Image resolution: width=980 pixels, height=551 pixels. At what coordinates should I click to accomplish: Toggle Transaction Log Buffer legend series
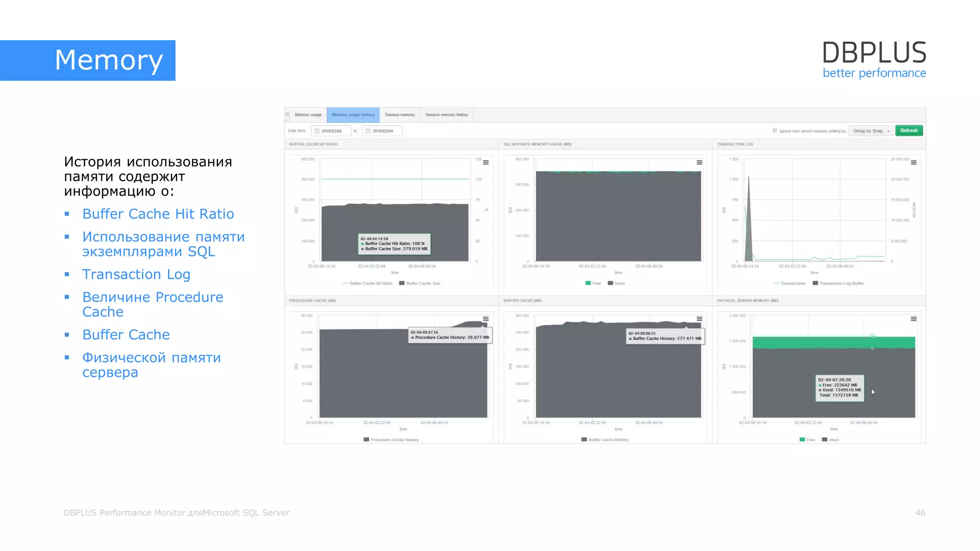(x=838, y=283)
